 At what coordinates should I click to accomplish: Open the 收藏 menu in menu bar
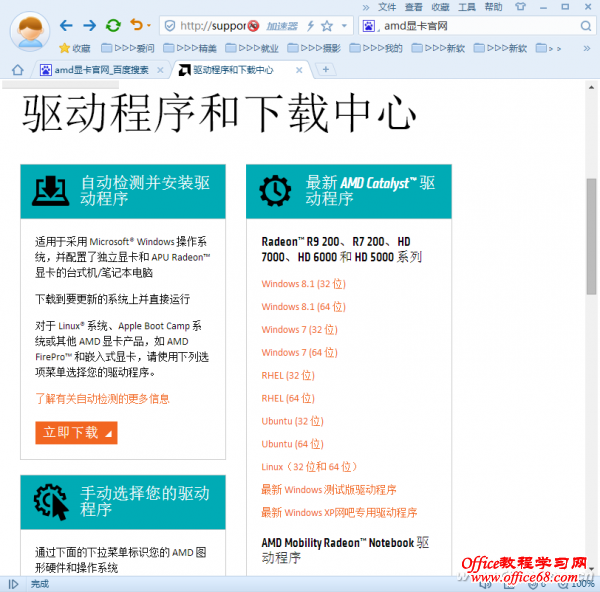440,7
